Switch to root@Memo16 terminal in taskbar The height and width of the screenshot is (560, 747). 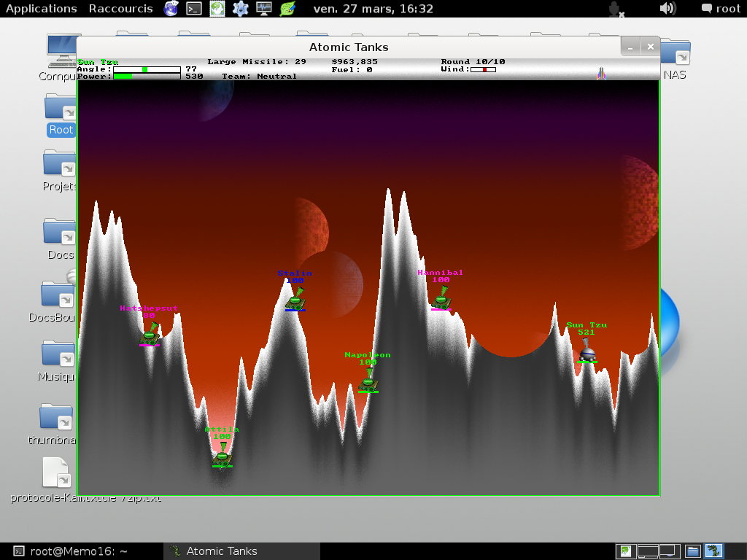pyautogui.click(x=71, y=551)
